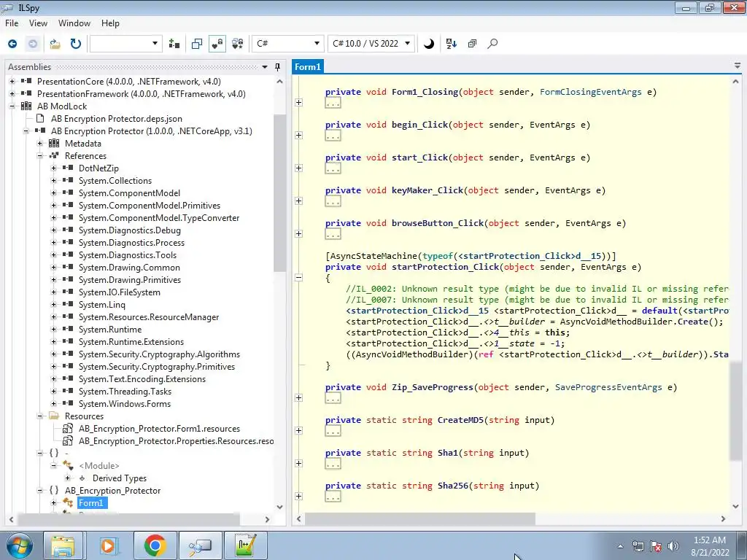Select the AB_Encryption_Protector namespace node
The height and width of the screenshot is (560, 747).
(x=112, y=491)
